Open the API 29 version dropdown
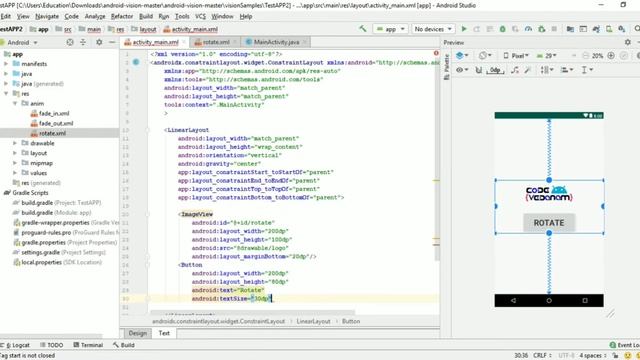The image size is (640, 360). [x=547, y=56]
